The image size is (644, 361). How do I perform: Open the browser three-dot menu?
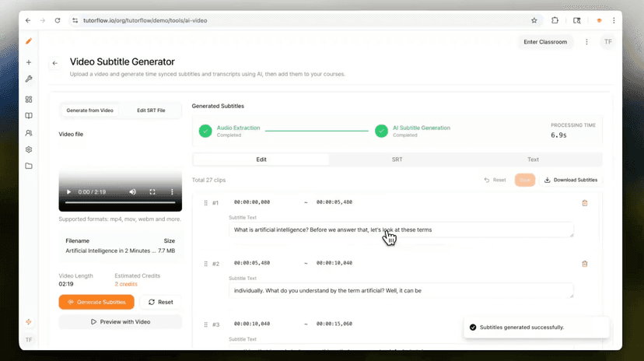[x=614, y=20]
